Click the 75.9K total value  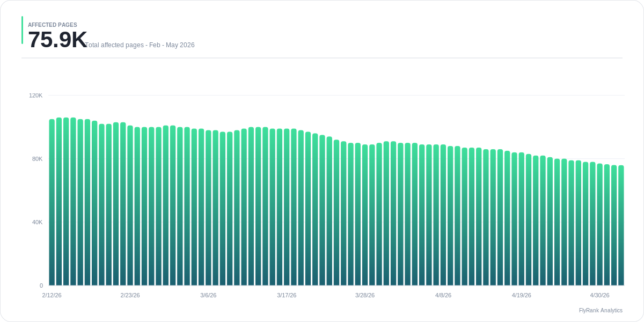[x=57, y=40]
